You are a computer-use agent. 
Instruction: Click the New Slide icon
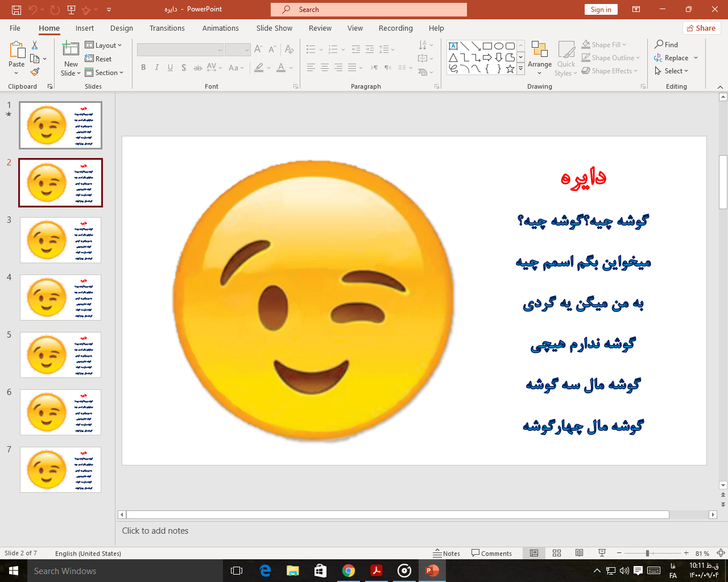[71, 49]
